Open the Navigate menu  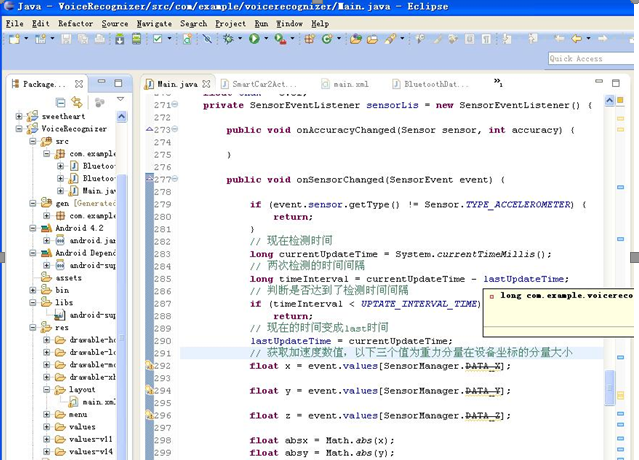[x=154, y=24]
